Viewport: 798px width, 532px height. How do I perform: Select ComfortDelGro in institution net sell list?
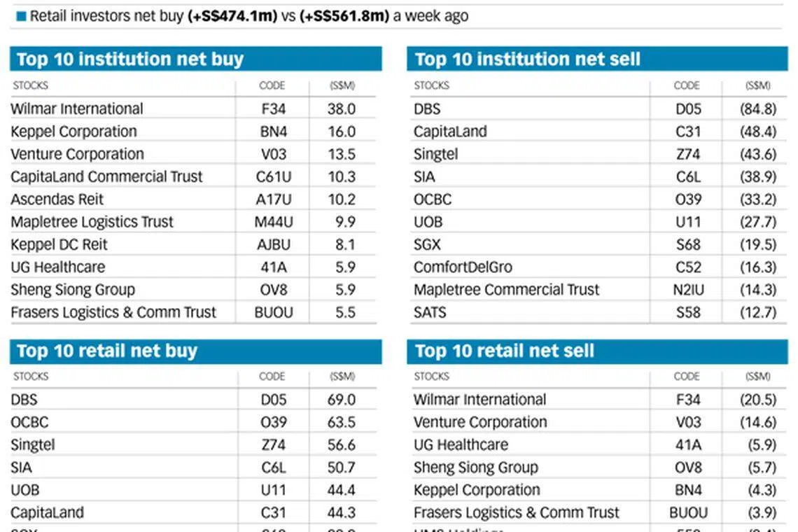click(x=463, y=267)
